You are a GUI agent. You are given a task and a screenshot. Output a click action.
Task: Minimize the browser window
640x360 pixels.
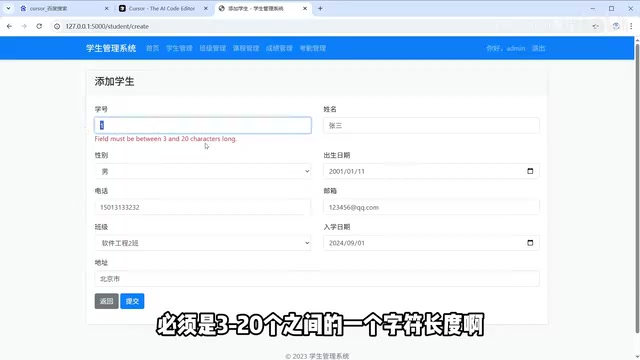tap(593, 8)
